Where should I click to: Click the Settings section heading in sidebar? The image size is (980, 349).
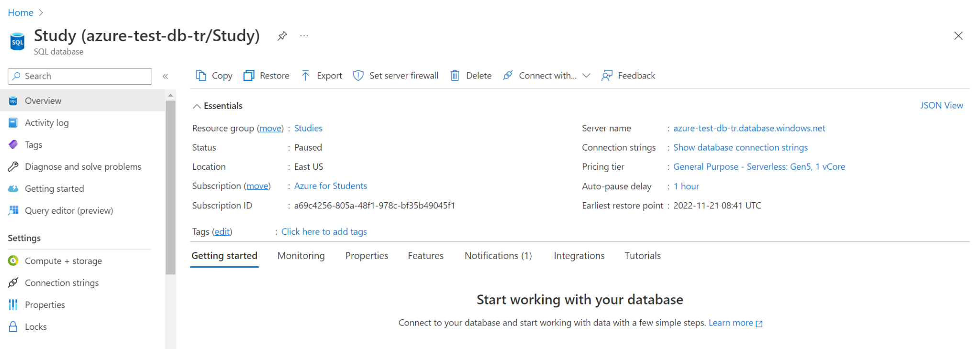coord(24,238)
